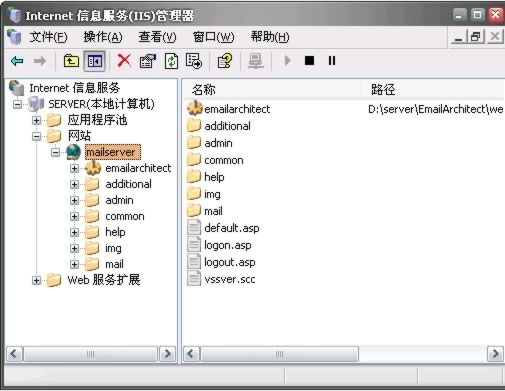Collapse the SERVER(本地计算机) tree node

coord(17,104)
